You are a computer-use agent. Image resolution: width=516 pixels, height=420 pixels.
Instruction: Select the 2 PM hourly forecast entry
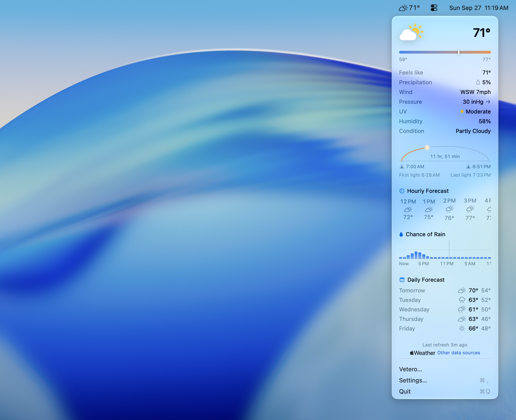tap(449, 209)
